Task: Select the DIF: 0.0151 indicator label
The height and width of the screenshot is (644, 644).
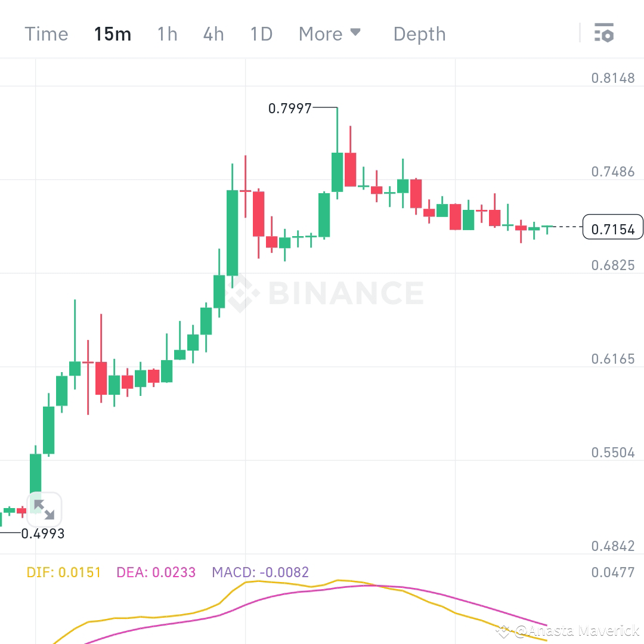Action: (x=63, y=572)
